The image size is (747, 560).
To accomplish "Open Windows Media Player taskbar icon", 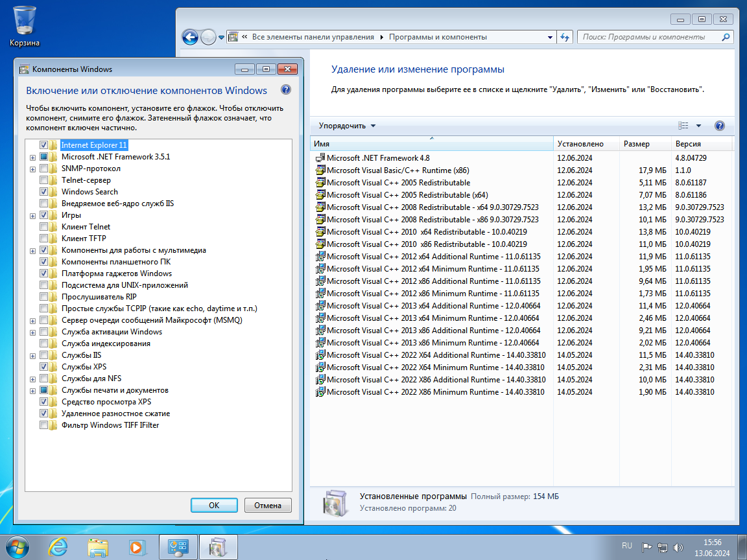I will pos(137,547).
